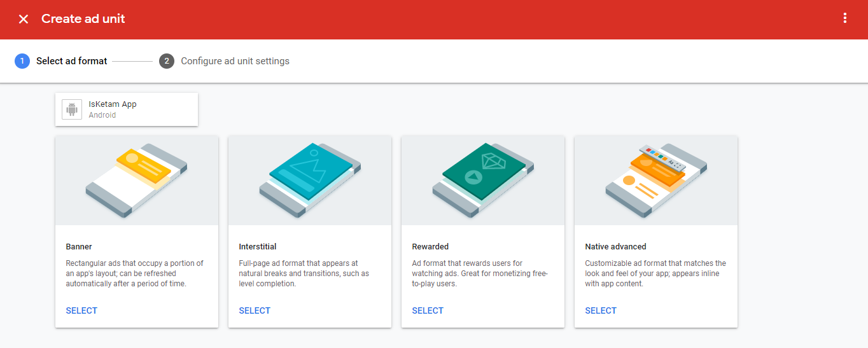Click the Native advanced format illustration
Screen dimensions: 868x348
[x=656, y=180]
